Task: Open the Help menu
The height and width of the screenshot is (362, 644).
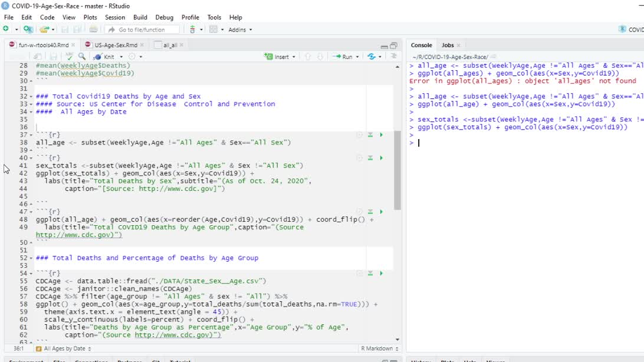Action: 235,17
